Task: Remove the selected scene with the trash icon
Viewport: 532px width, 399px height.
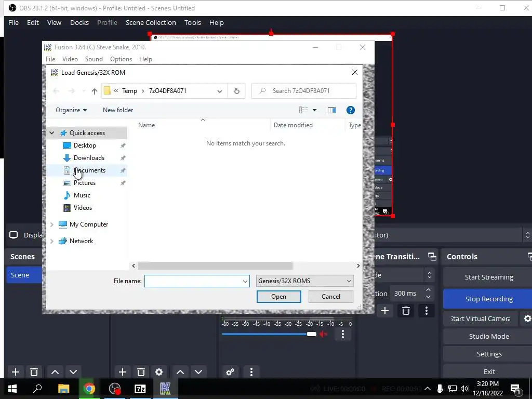Action: pyautogui.click(x=34, y=372)
